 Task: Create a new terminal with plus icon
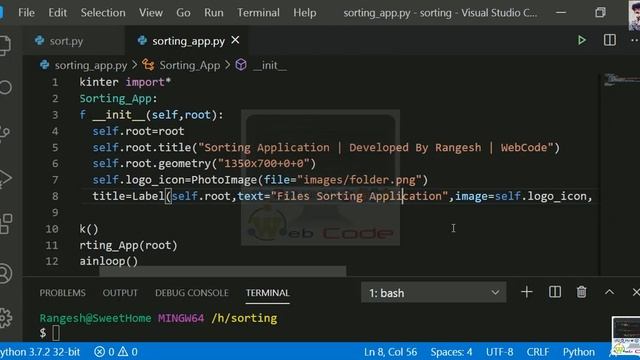tap(527, 292)
